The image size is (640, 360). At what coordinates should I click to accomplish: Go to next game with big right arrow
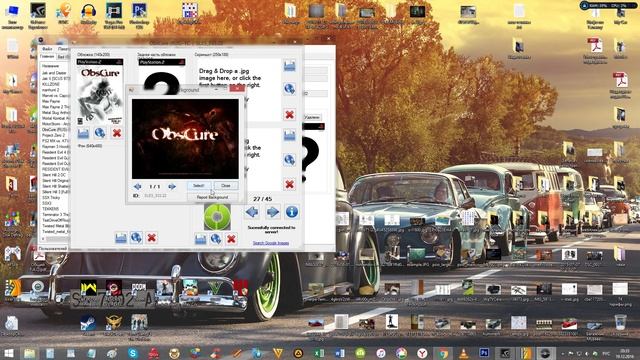point(272,212)
